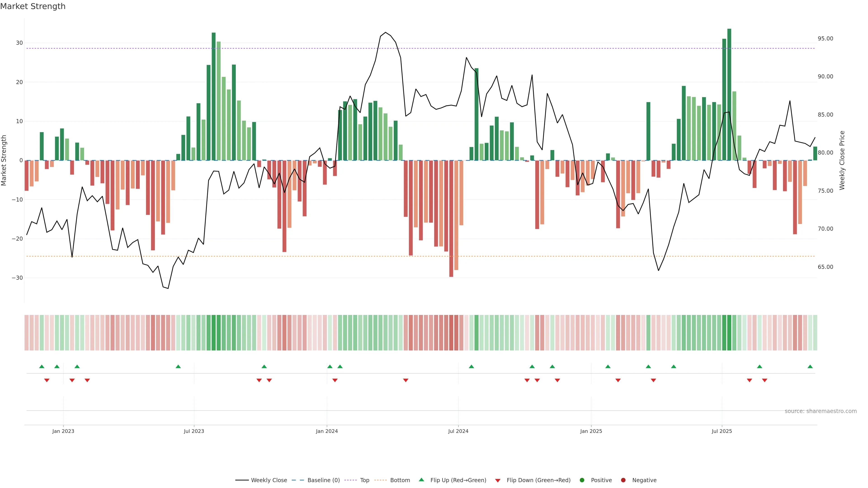The width and height of the screenshot is (868, 488).
Task: Click the green Positive circle in legend
Action: [582, 480]
